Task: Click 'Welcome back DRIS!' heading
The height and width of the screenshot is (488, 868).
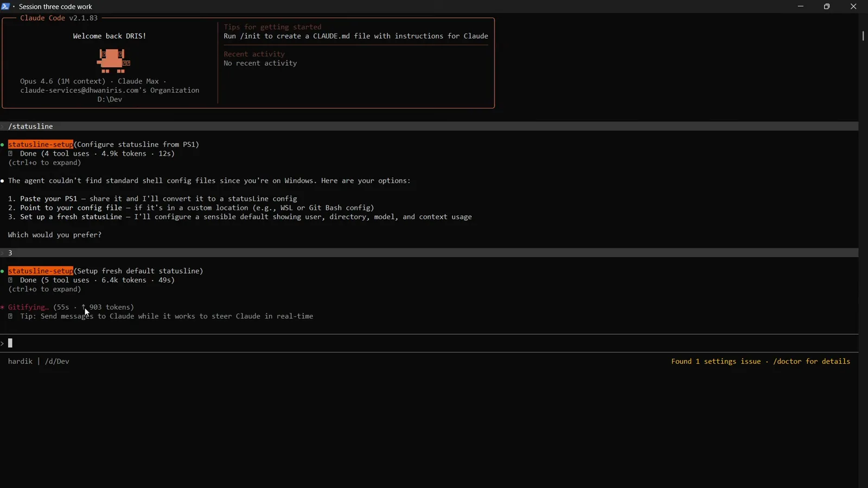Action: tap(110, 36)
